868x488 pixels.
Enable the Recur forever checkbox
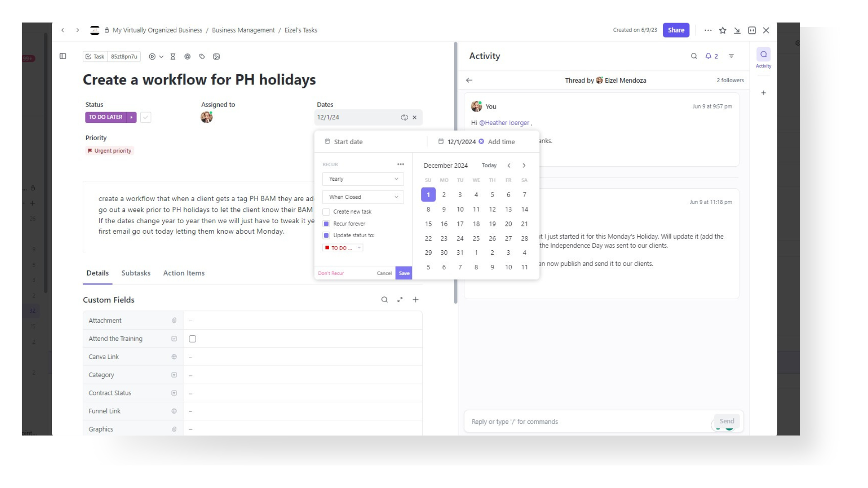click(327, 224)
